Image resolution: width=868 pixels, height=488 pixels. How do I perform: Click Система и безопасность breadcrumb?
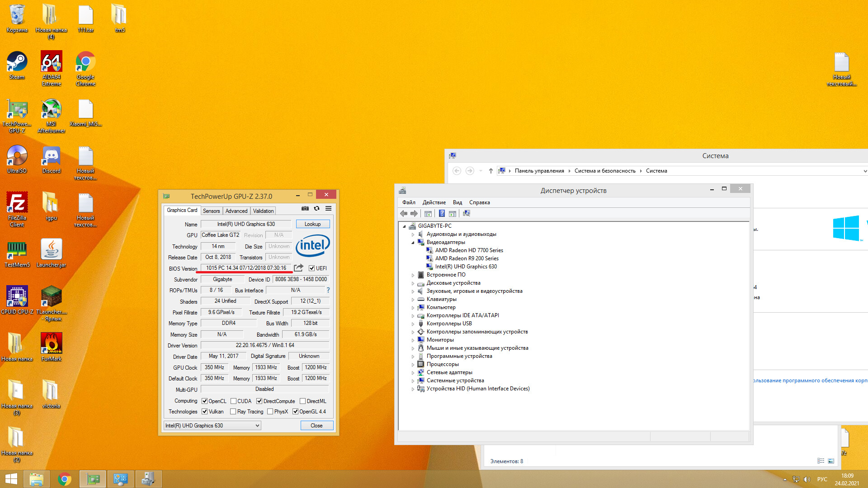pyautogui.click(x=605, y=171)
